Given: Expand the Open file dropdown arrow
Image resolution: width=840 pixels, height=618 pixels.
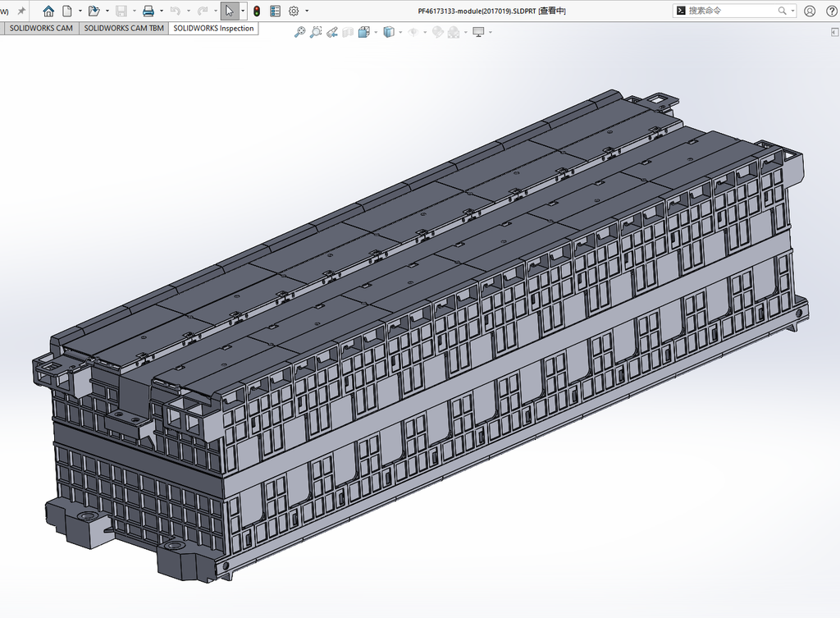Looking at the screenshot, I should click(107, 11).
